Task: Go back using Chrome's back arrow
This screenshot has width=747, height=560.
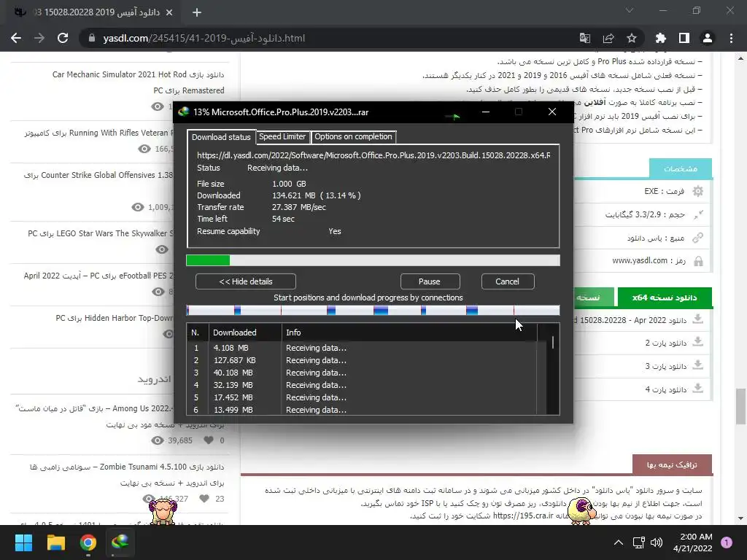Action: point(16,38)
